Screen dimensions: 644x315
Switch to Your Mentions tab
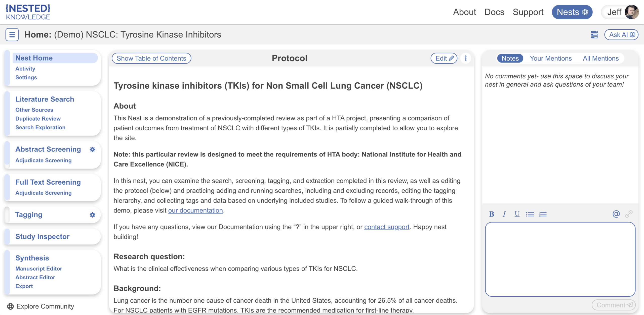551,58
